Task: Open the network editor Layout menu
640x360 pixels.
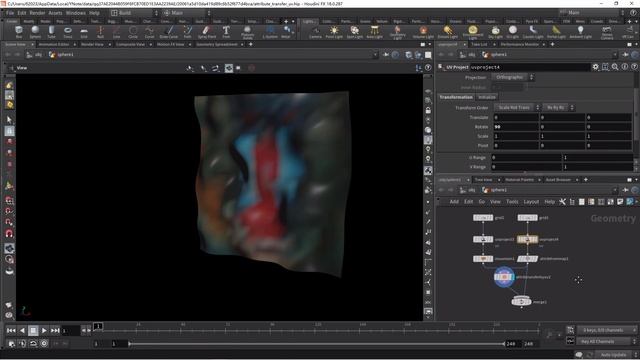Action: click(531, 202)
